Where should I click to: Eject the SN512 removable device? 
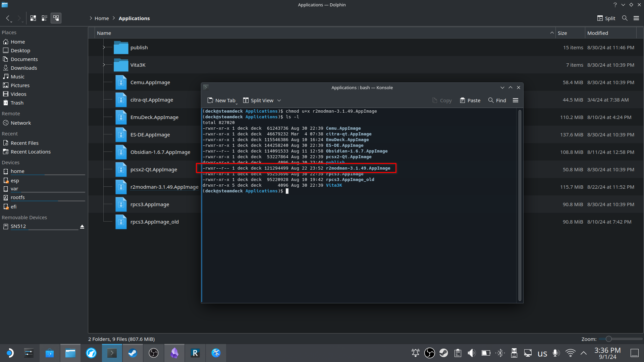(82, 227)
